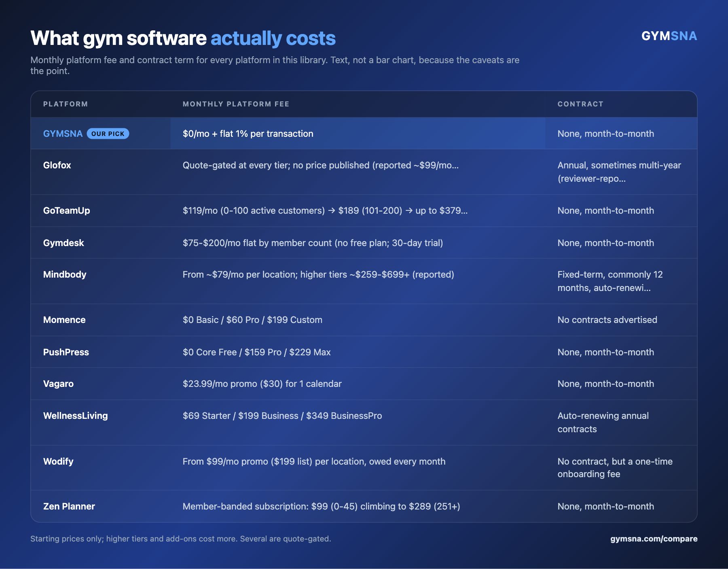Click the Momence platform name
Viewport: 728px width, 569px height.
point(64,320)
